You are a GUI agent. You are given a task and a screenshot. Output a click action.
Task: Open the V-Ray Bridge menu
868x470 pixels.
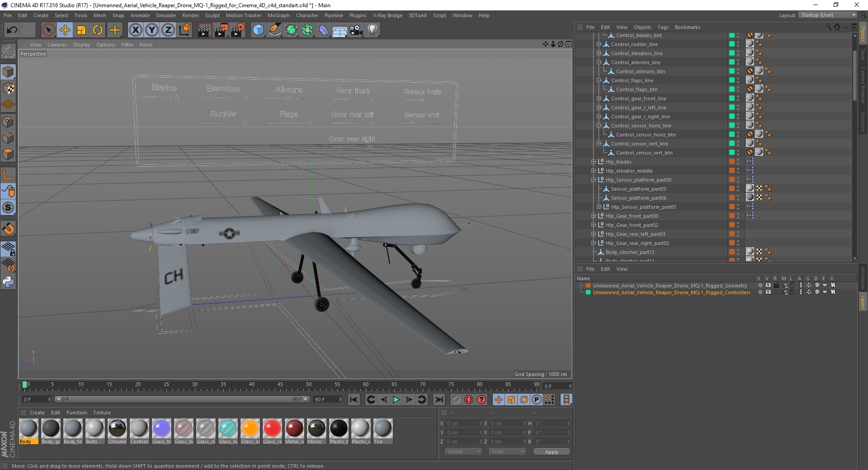[x=387, y=15]
